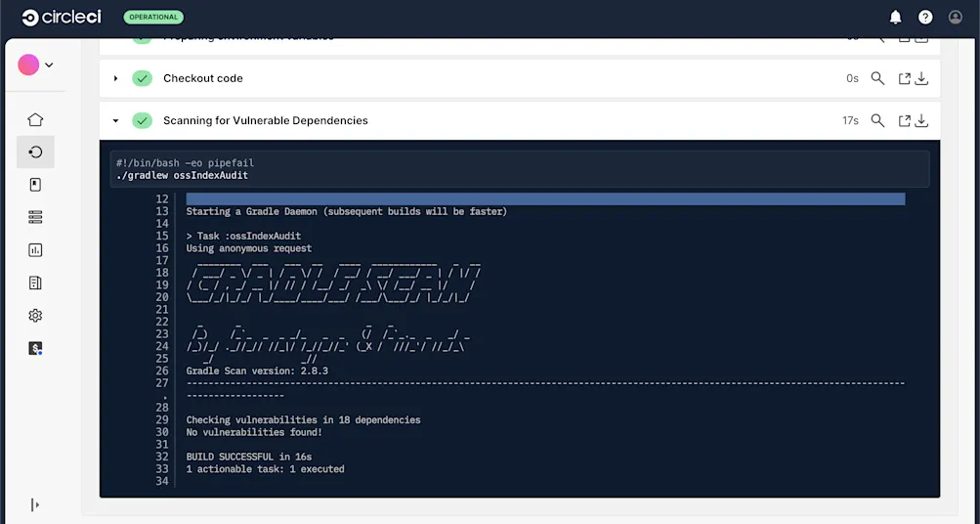Open Plan billing dollar icon
The height and width of the screenshot is (524, 980).
[35, 348]
